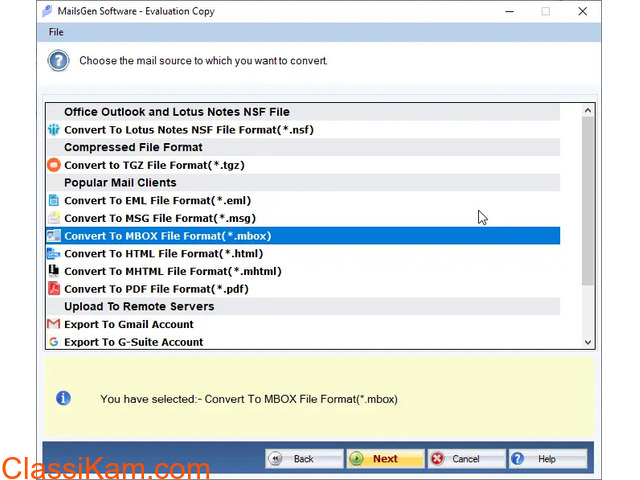The height and width of the screenshot is (480, 640).
Task: Click the G-Suite Google icon
Action: [x=54, y=342]
